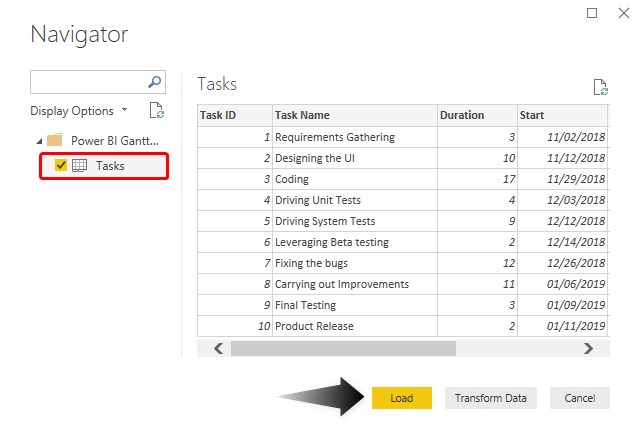The height and width of the screenshot is (427, 640).
Task: Select the Final Testing cell
Action: point(355,305)
